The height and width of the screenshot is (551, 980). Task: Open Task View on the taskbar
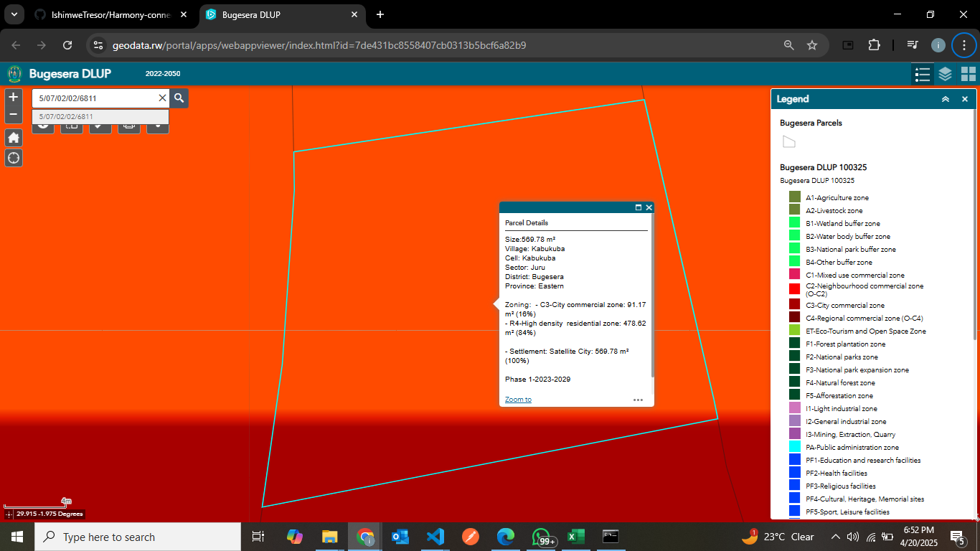[258, 537]
